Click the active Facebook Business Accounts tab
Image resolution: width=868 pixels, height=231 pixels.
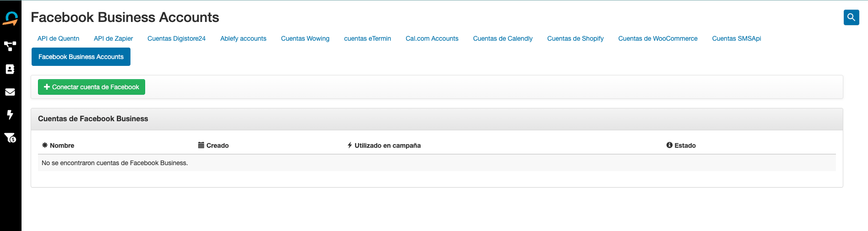(81, 57)
